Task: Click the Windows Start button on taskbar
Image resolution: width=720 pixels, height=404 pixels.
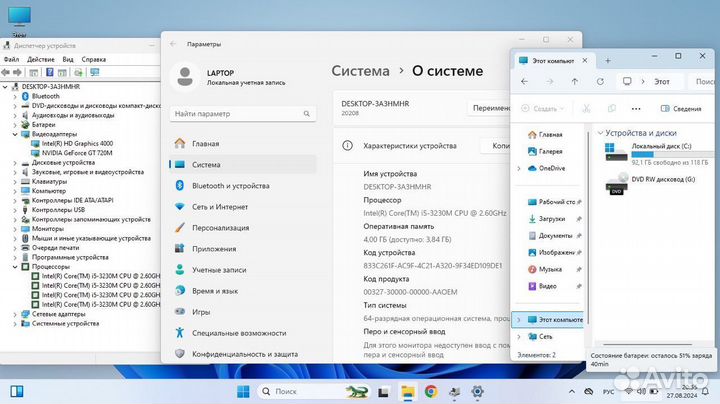Action: 243,392
